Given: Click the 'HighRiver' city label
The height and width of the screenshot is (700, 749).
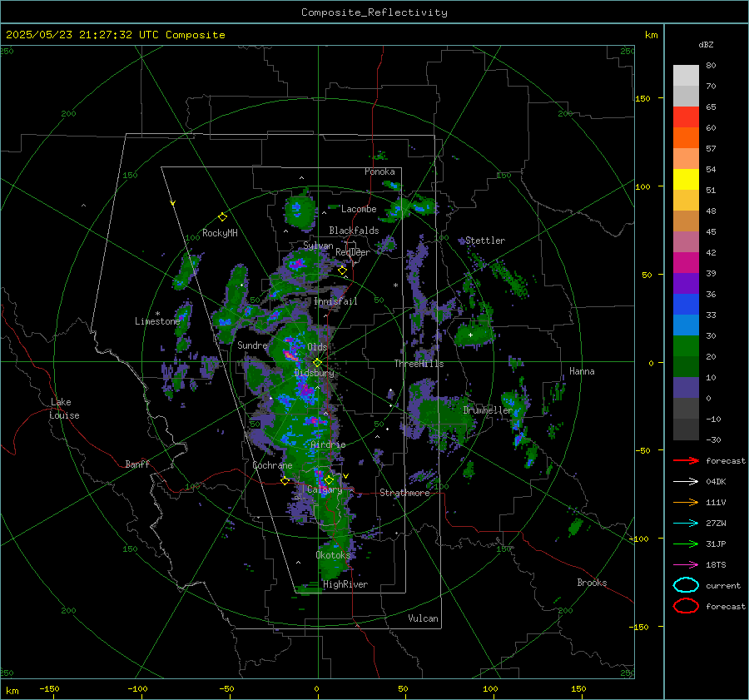Looking at the screenshot, I should [x=345, y=584].
